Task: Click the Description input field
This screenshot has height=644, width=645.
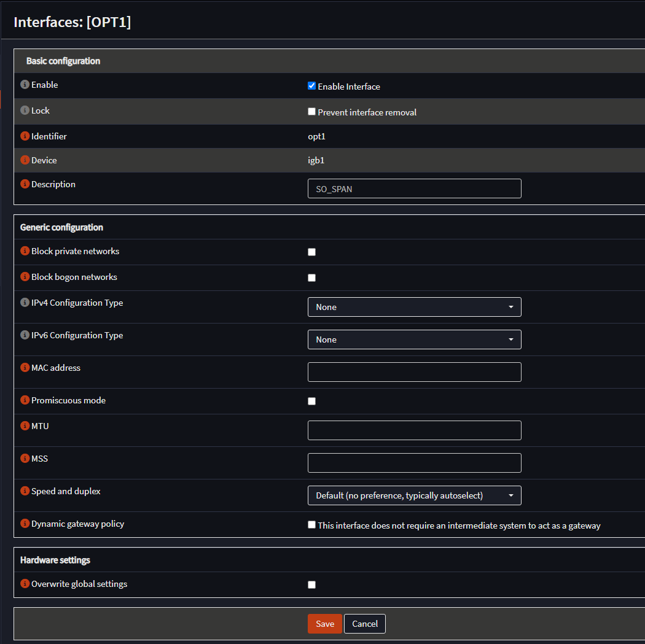Action: pyautogui.click(x=414, y=188)
